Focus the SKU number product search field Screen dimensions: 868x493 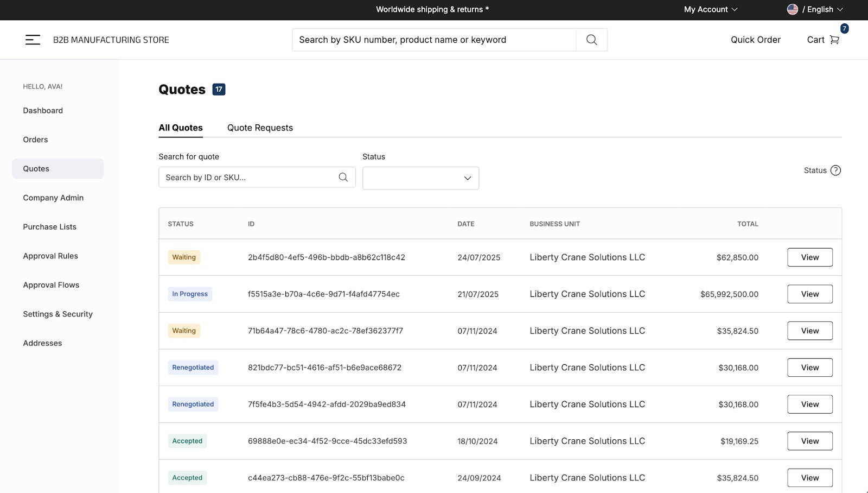434,40
